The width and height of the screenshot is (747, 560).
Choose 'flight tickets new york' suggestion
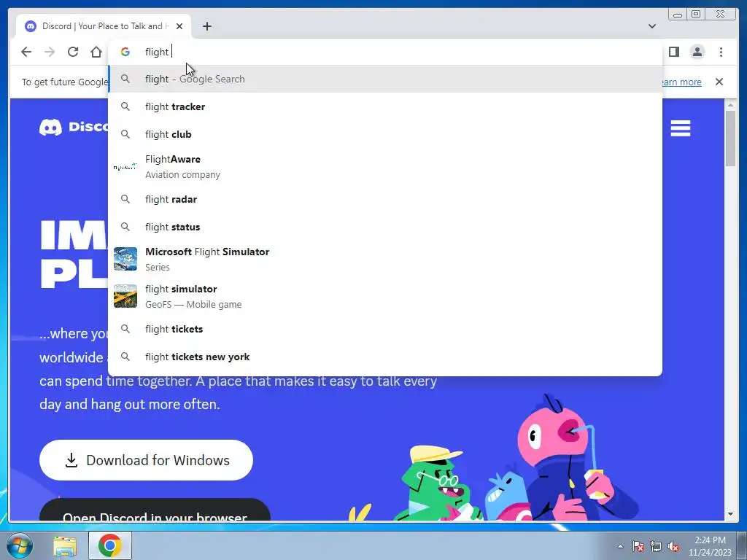(x=385, y=357)
